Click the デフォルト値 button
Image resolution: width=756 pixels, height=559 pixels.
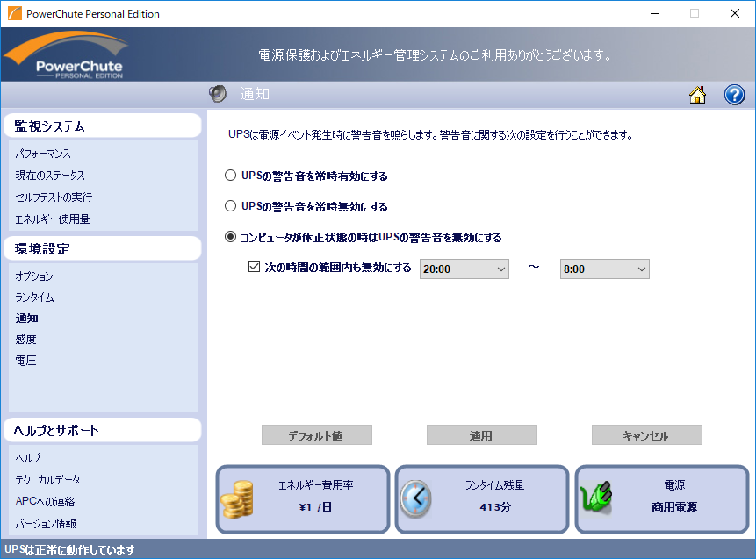(317, 435)
